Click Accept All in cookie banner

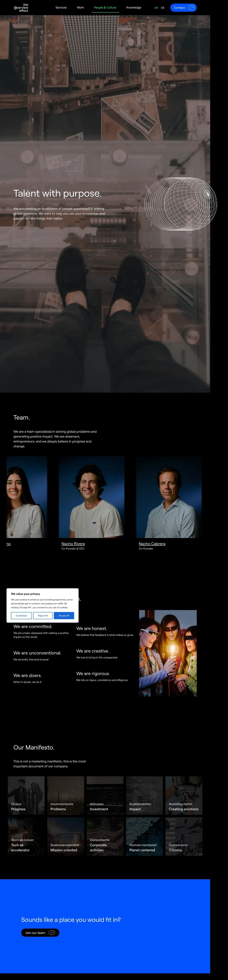[64, 616]
